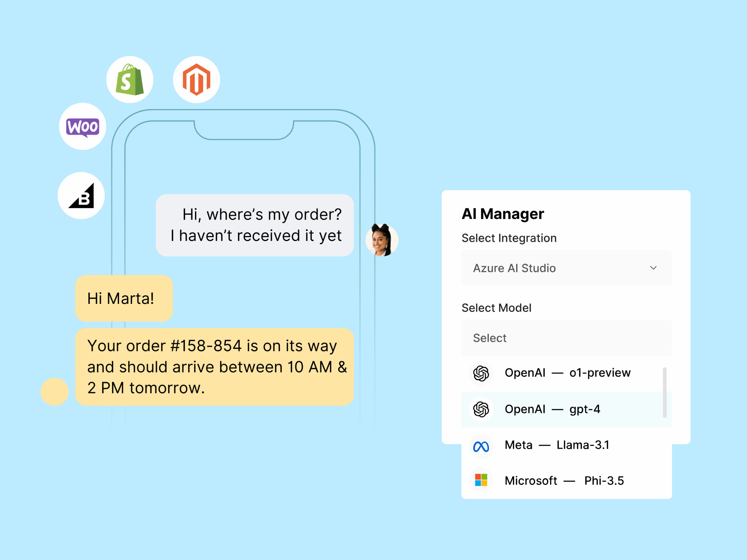The height and width of the screenshot is (560, 747).
Task: Click the OpenAI logo beside gpt-4
Action: click(x=481, y=409)
